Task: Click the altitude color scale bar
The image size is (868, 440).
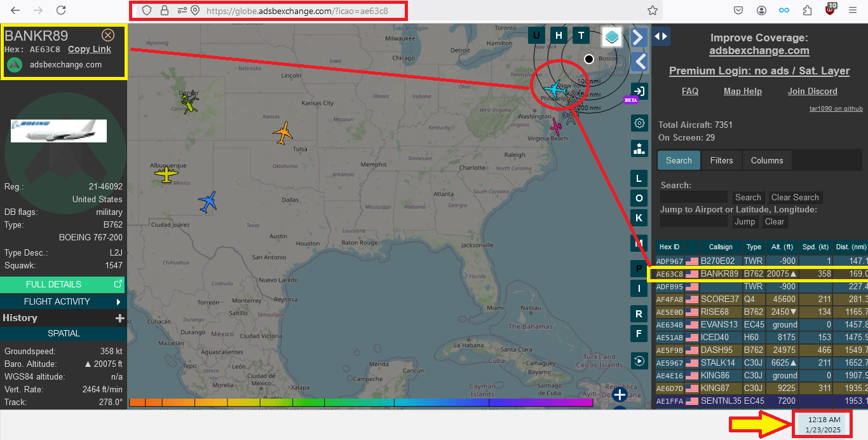Action: point(361,402)
